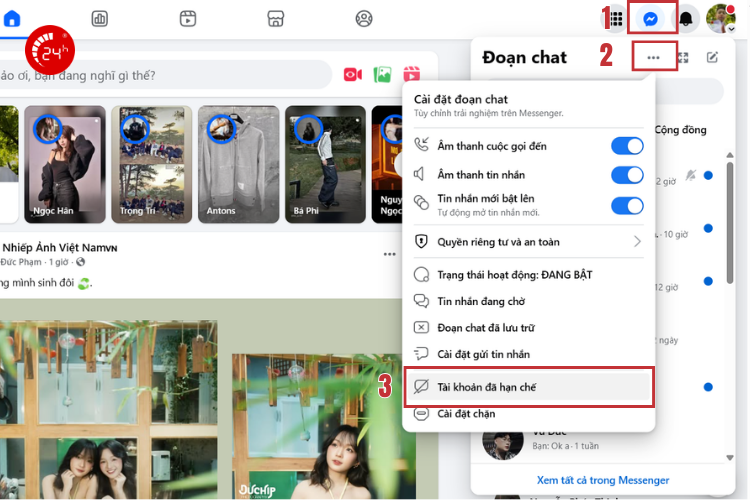Click Đức Phạm author name
This screenshot has width=750, height=500.
(21, 262)
